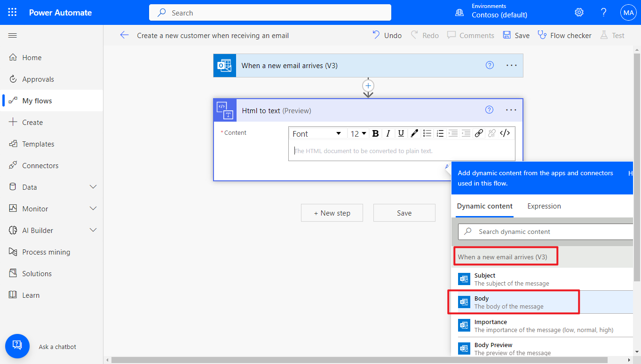Insert a bulleted list in the Content field
The width and height of the screenshot is (641, 364).
pyautogui.click(x=427, y=133)
